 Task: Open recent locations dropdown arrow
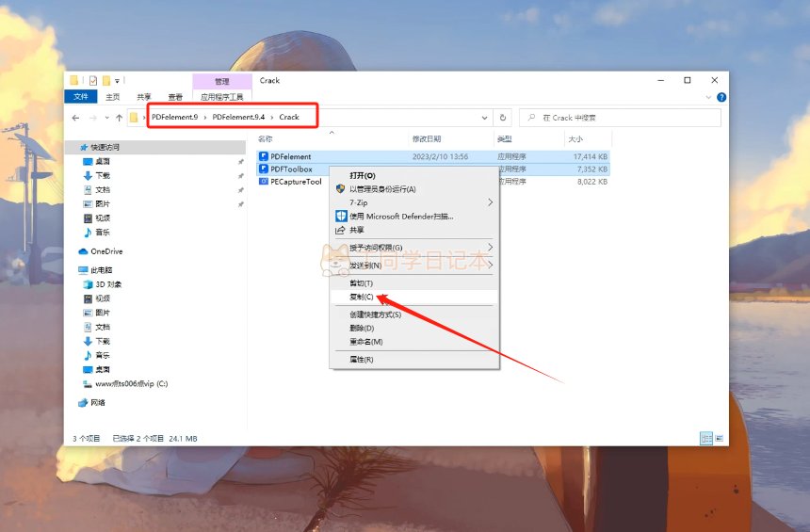(x=107, y=118)
